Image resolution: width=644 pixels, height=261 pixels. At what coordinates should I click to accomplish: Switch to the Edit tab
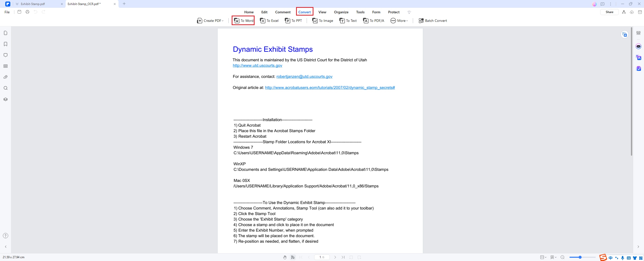click(x=264, y=12)
